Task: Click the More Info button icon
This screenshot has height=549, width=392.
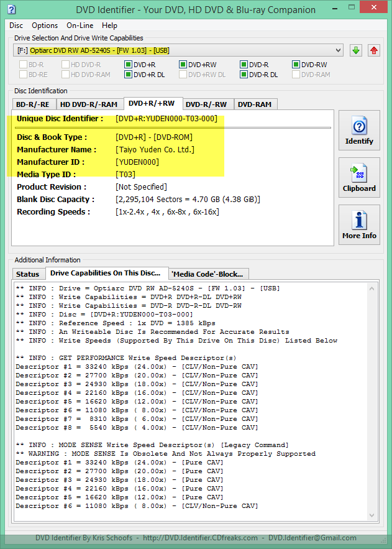Action: pos(359,221)
